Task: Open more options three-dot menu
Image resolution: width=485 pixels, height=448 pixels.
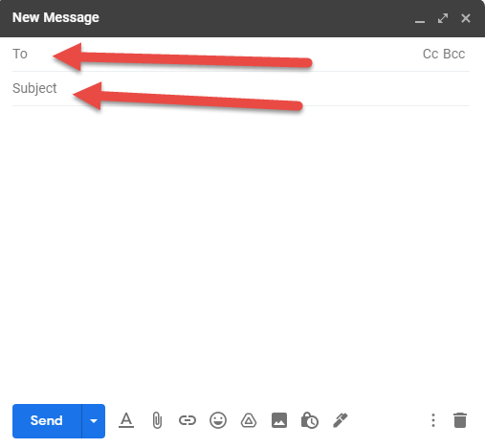Action: pos(433,420)
